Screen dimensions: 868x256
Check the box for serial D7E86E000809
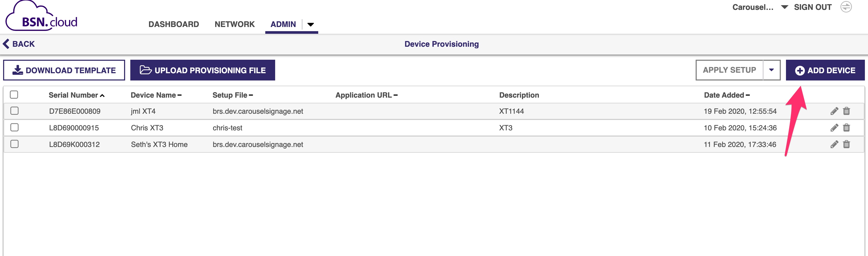(15, 111)
